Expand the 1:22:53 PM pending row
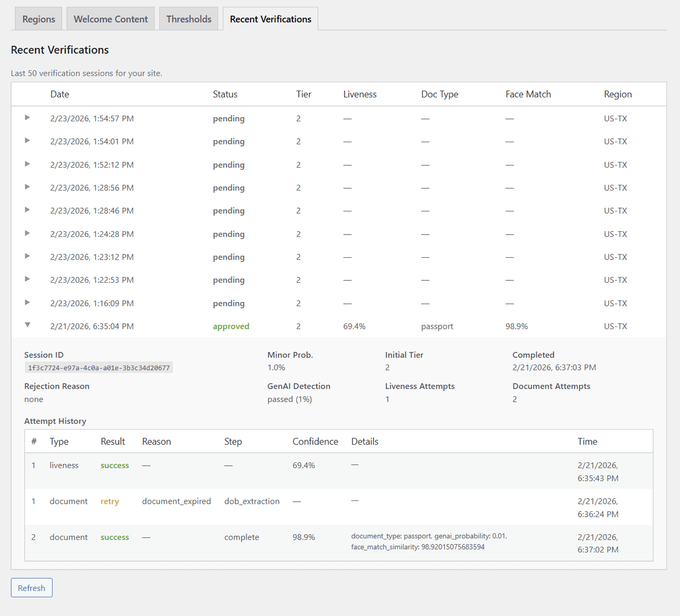The width and height of the screenshot is (680, 616). point(27,279)
